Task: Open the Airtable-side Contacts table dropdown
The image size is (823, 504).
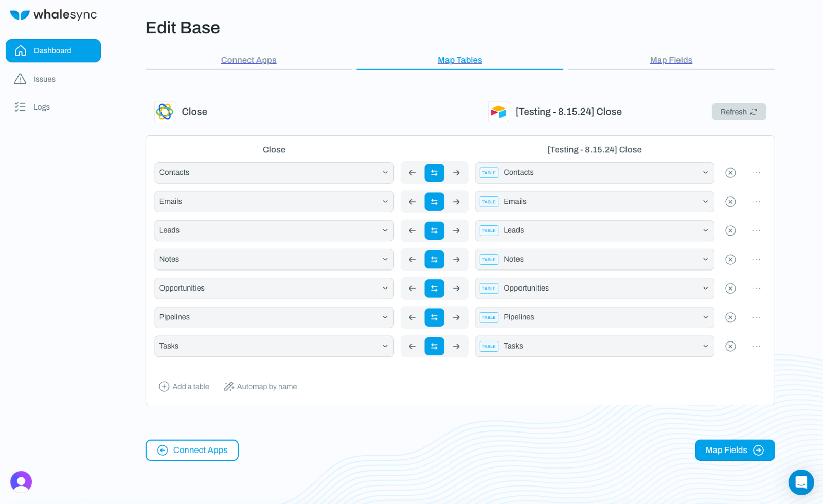Action: [x=595, y=173]
